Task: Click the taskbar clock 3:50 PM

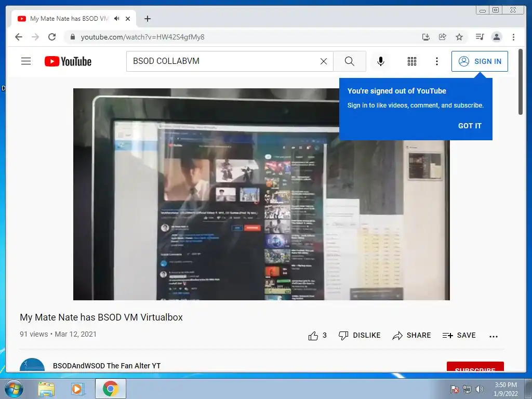Action: point(506,389)
